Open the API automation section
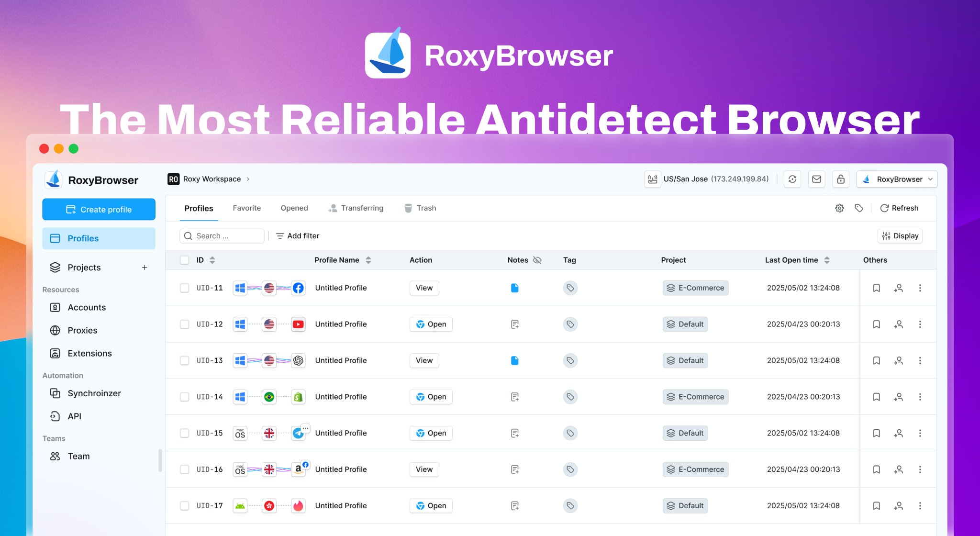 (x=74, y=416)
